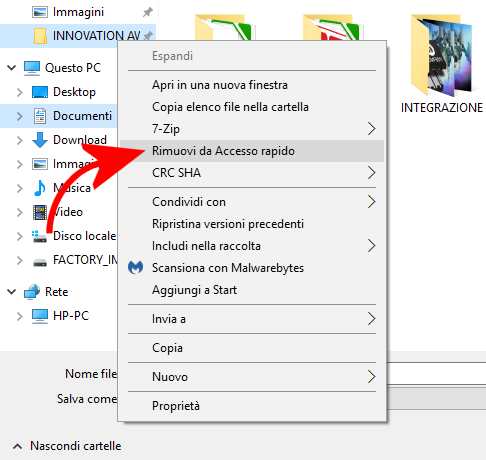
Task: Click the Malwarebytes icon in context menu
Action: pyautogui.click(x=136, y=268)
